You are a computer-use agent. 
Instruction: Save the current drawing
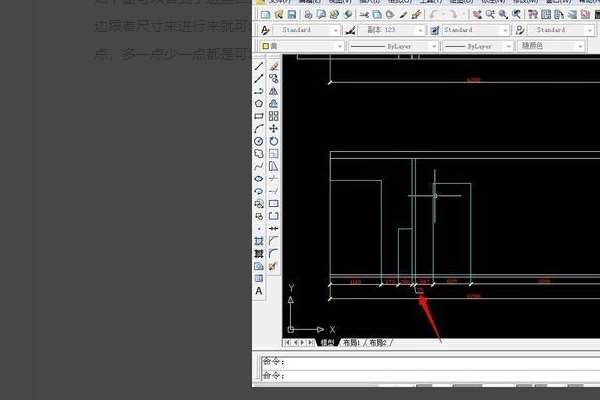coord(292,15)
